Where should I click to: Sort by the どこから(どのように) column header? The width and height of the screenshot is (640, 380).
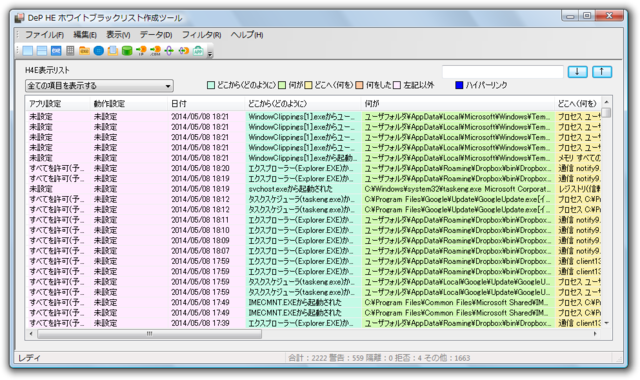pos(302,104)
